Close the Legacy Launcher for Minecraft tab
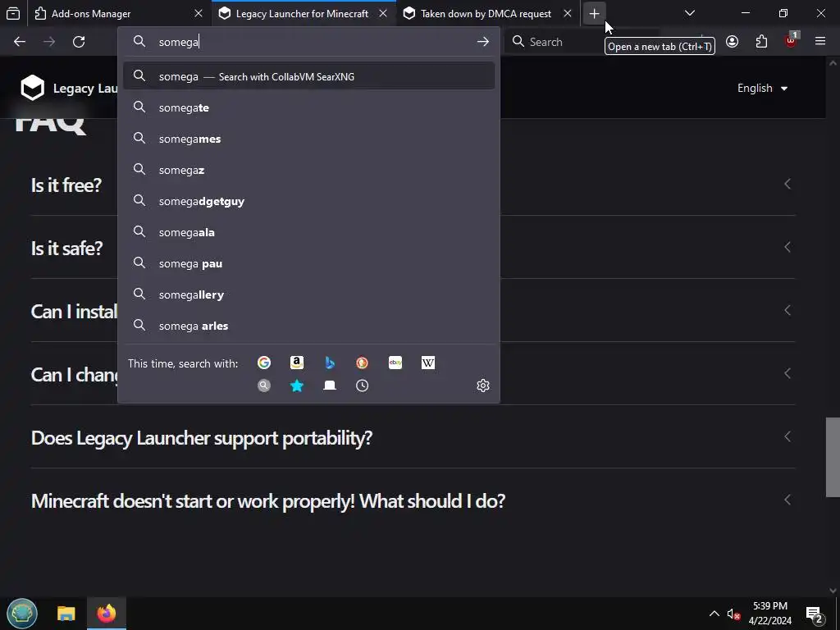Viewport: 840px width, 630px height. (383, 13)
